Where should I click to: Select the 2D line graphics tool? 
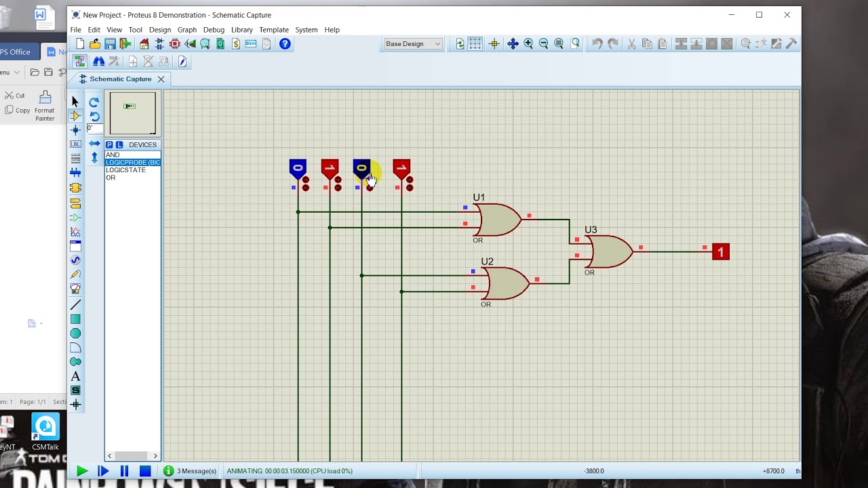pyautogui.click(x=75, y=305)
